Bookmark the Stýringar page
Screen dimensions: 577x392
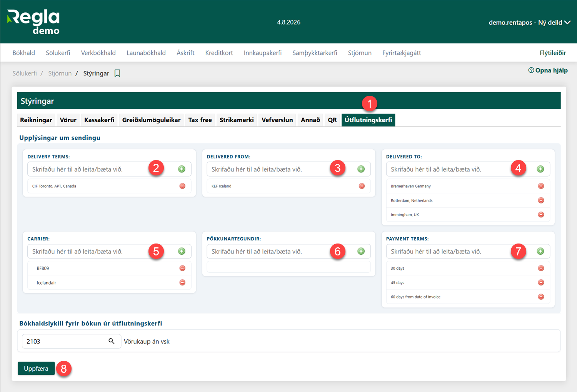(x=117, y=73)
